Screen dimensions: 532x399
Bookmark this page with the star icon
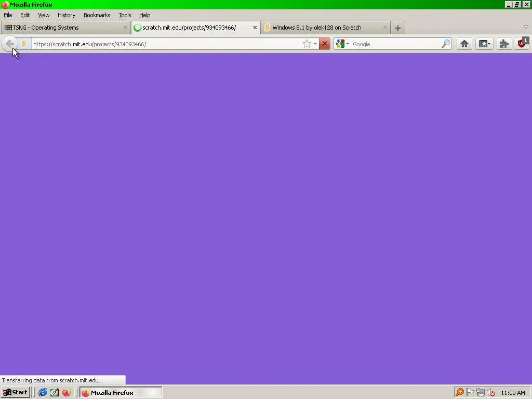(x=307, y=44)
